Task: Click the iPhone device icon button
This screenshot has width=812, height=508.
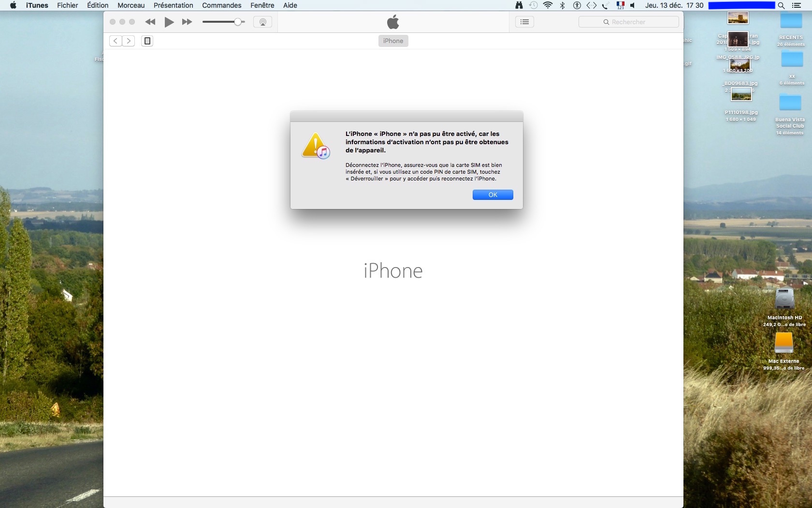Action: coord(147,41)
